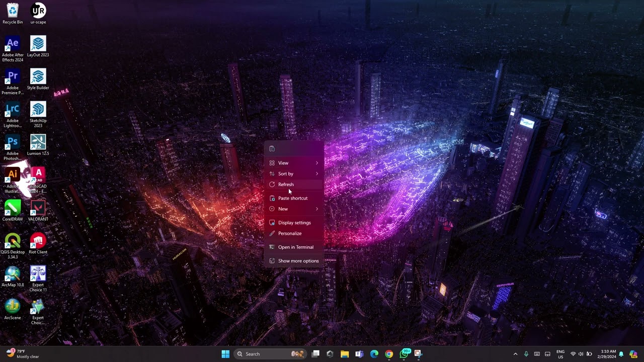Select Show more options entry
The image size is (644, 362).
tap(294, 261)
